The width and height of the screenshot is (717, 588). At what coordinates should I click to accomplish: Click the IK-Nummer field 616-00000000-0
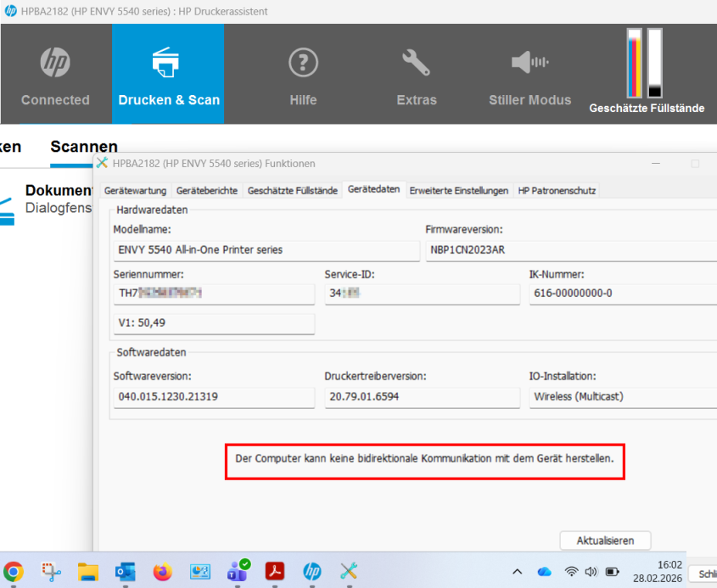[623, 294]
